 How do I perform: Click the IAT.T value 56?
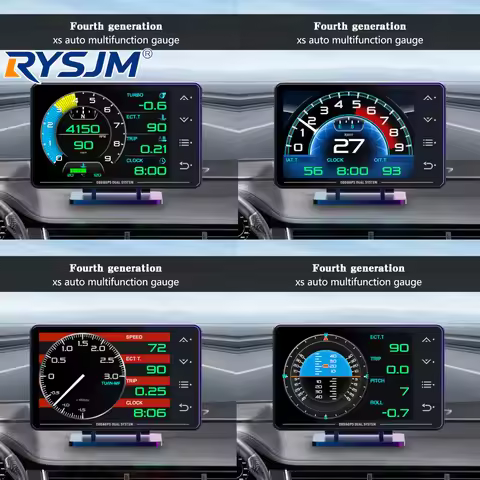coord(313,171)
